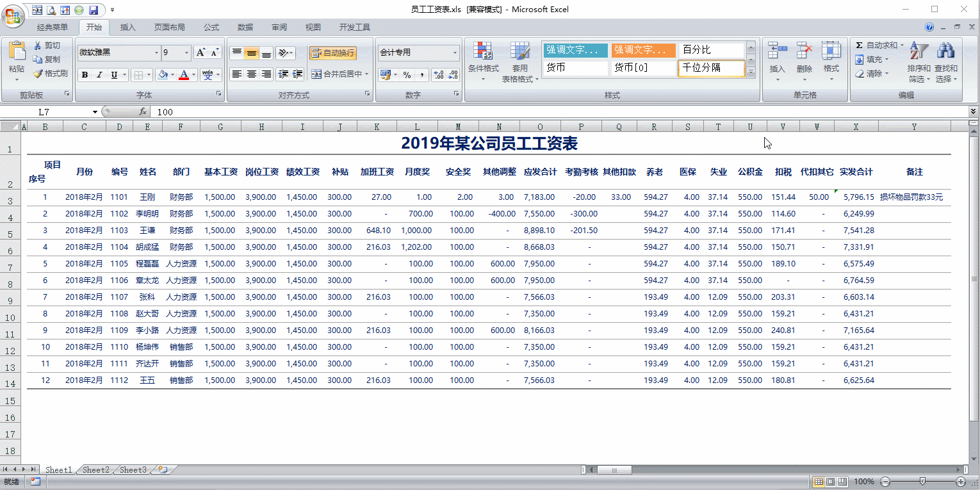Expand the cell styles gallery more arrow

[x=751, y=73]
